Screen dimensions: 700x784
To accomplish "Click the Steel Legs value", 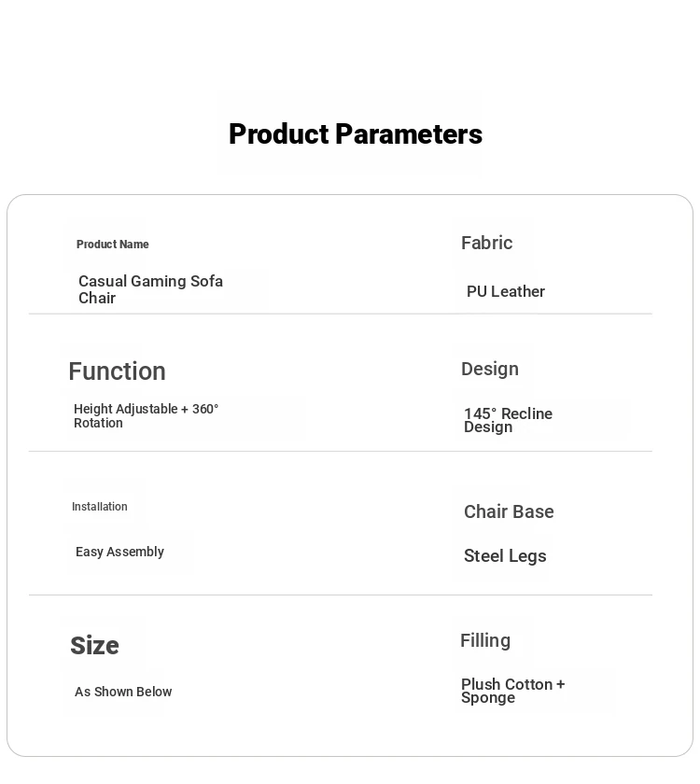I will pos(505,556).
